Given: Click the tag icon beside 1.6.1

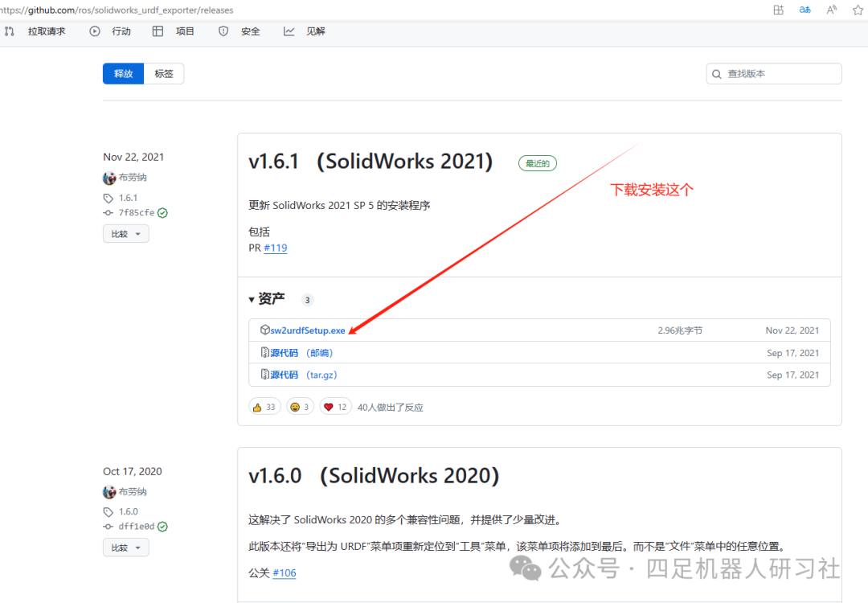Looking at the screenshot, I should (x=108, y=199).
